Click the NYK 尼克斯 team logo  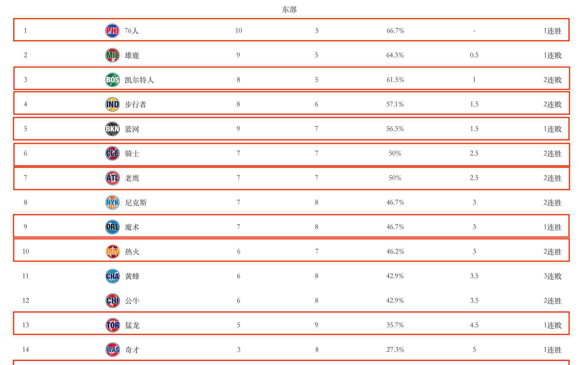(112, 202)
